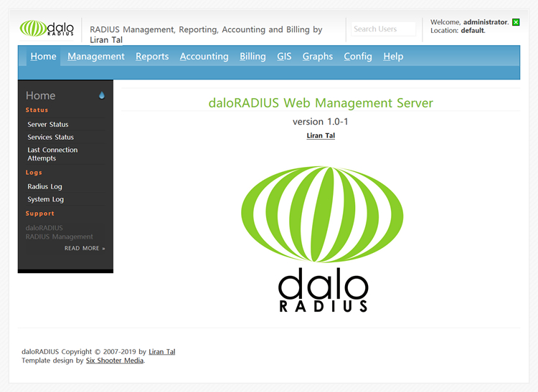This screenshot has width=538, height=392.
Task: Click the Support heading in the sidebar
Action: click(x=39, y=214)
